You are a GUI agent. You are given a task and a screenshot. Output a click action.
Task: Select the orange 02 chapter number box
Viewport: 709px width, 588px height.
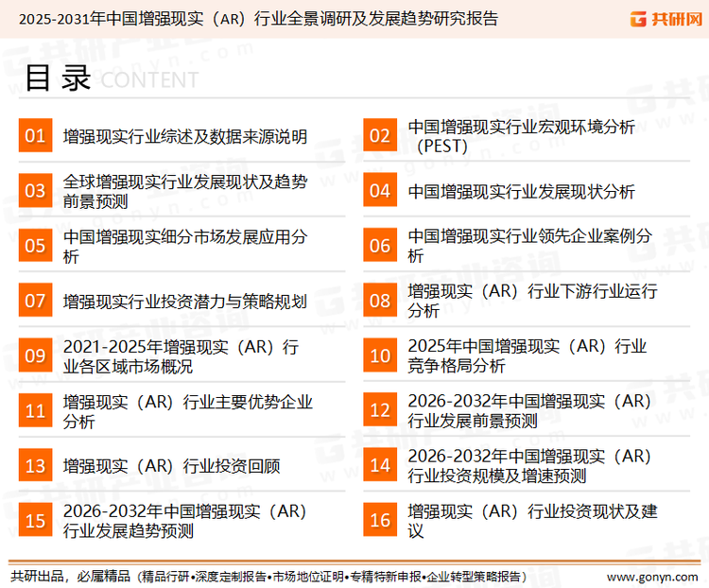pos(380,135)
